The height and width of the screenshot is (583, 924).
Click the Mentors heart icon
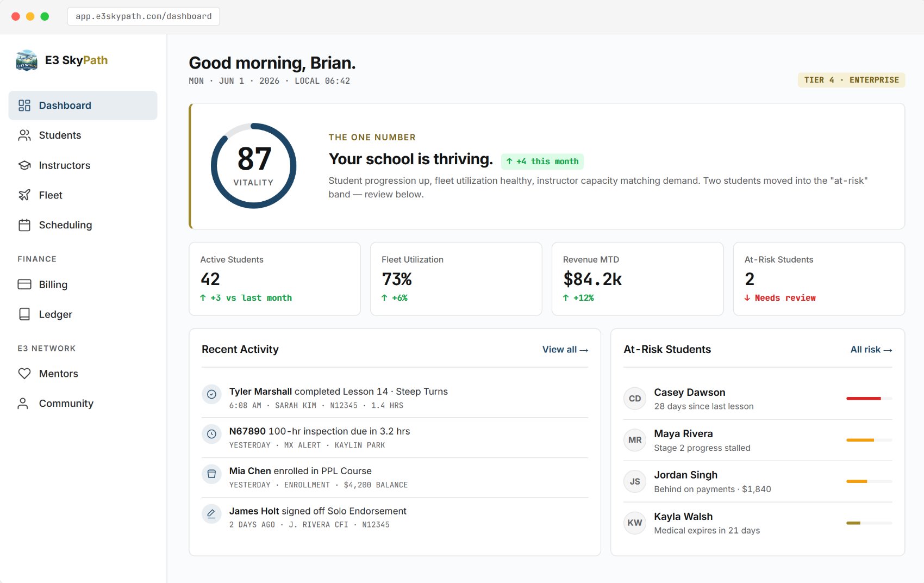24,374
